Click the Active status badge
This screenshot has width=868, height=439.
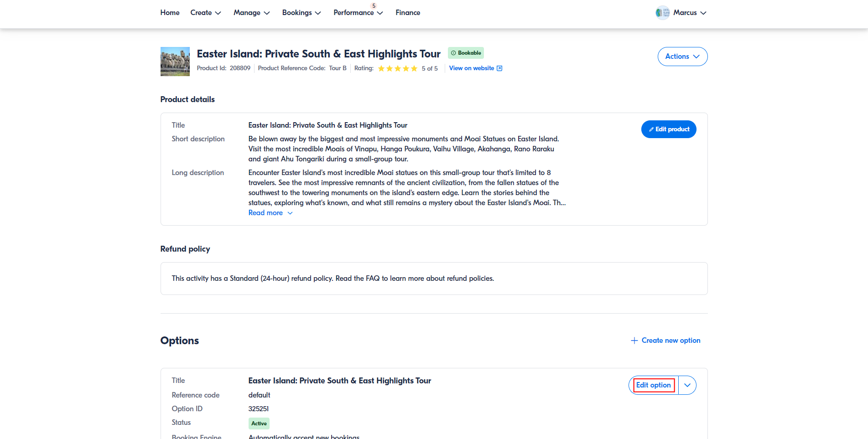[259, 424]
